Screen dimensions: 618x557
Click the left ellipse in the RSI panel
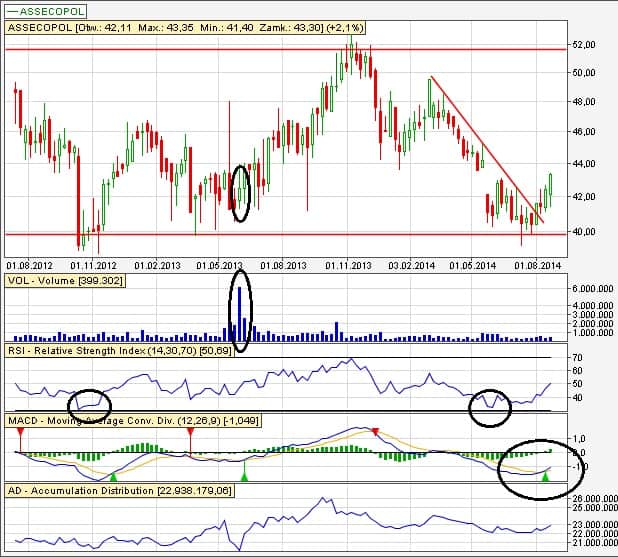pyautogui.click(x=89, y=402)
